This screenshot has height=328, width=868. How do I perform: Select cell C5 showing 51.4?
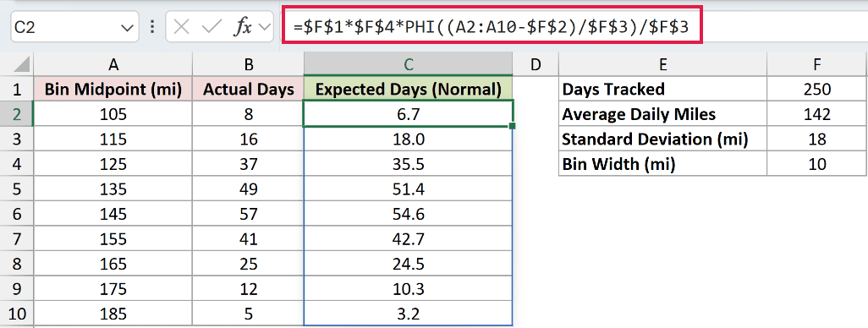pos(408,189)
